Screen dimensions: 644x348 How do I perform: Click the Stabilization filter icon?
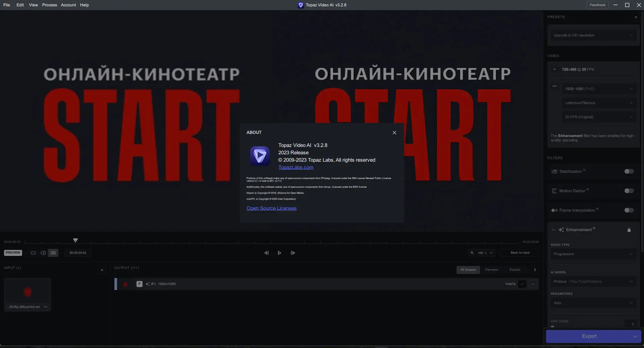point(554,171)
